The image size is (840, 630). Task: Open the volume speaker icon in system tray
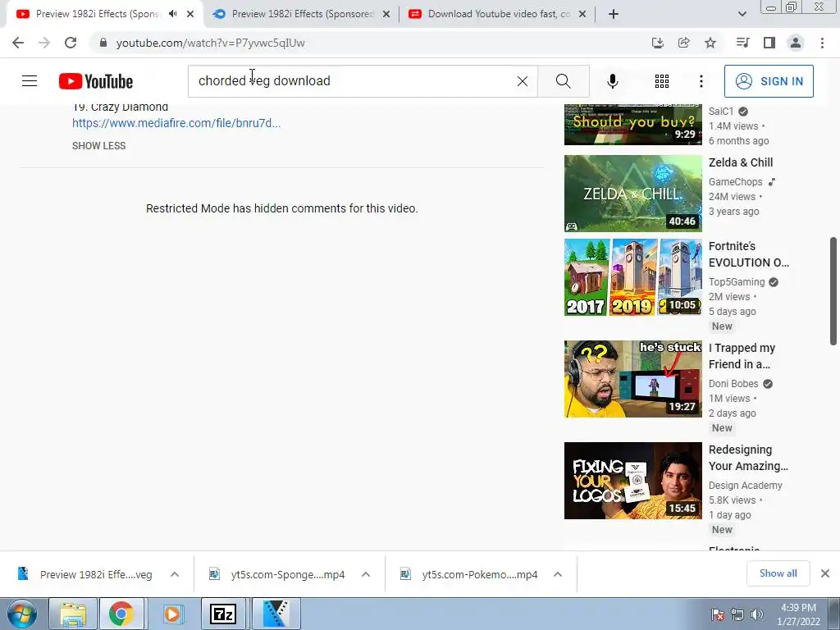[757, 614]
